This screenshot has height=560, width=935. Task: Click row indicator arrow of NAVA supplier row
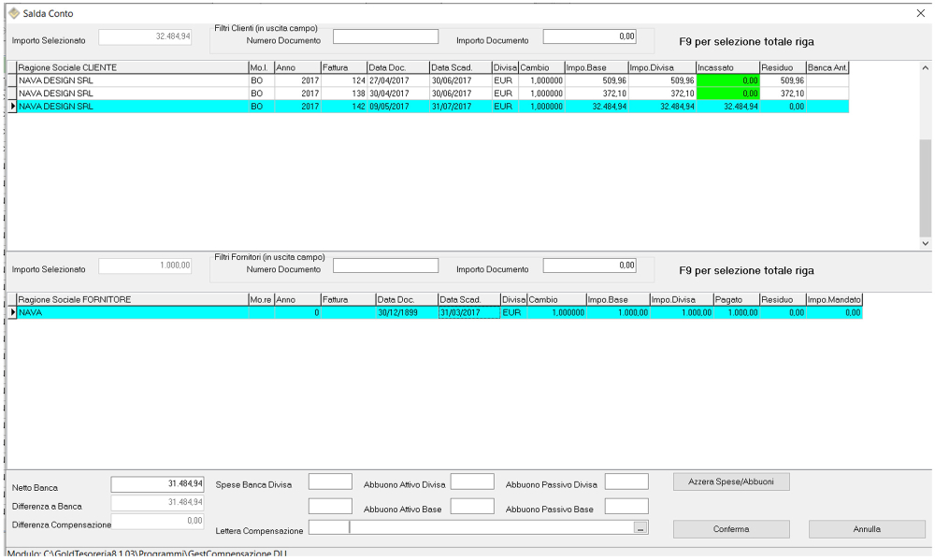click(13, 313)
